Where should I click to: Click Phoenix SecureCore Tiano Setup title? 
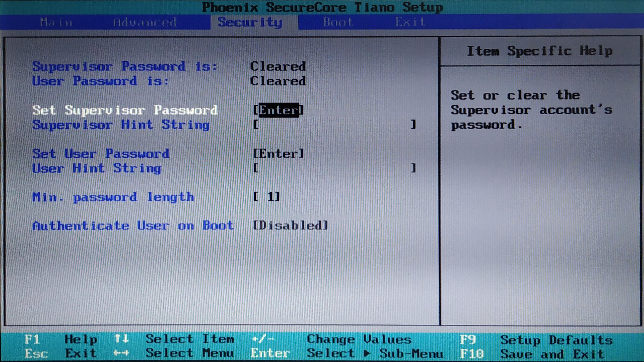322,7
